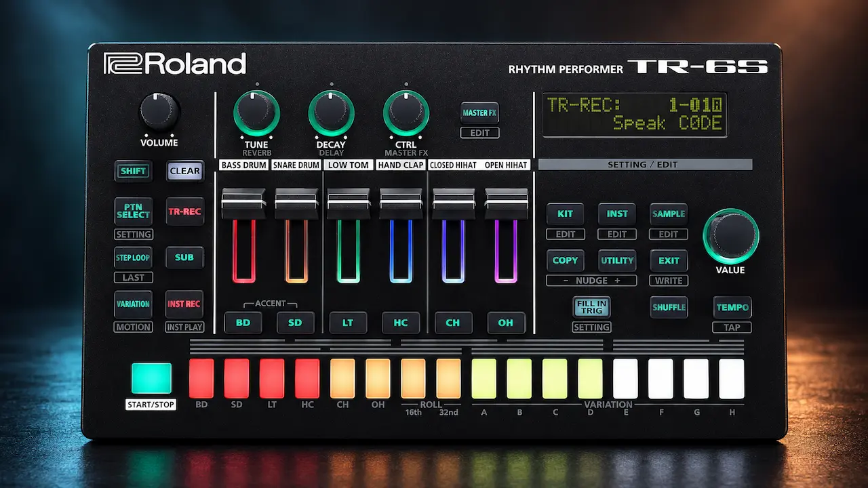This screenshot has height=488, width=868.
Task: Tap the step pad labeled variation A
Action: point(484,378)
